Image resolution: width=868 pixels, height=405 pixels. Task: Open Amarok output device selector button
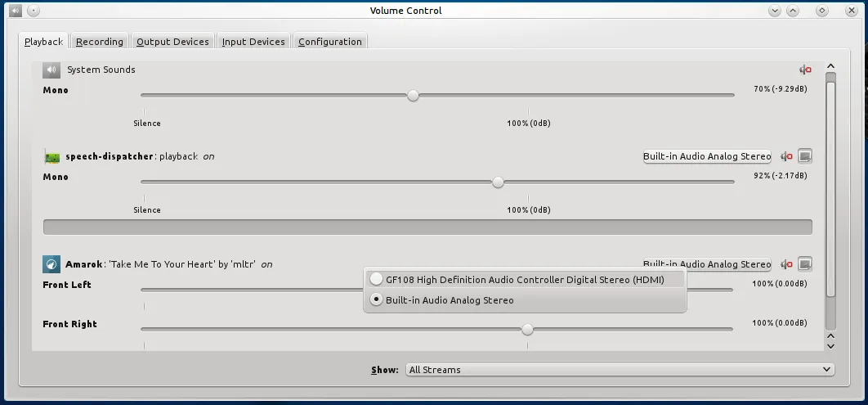[x=707, y=263]
